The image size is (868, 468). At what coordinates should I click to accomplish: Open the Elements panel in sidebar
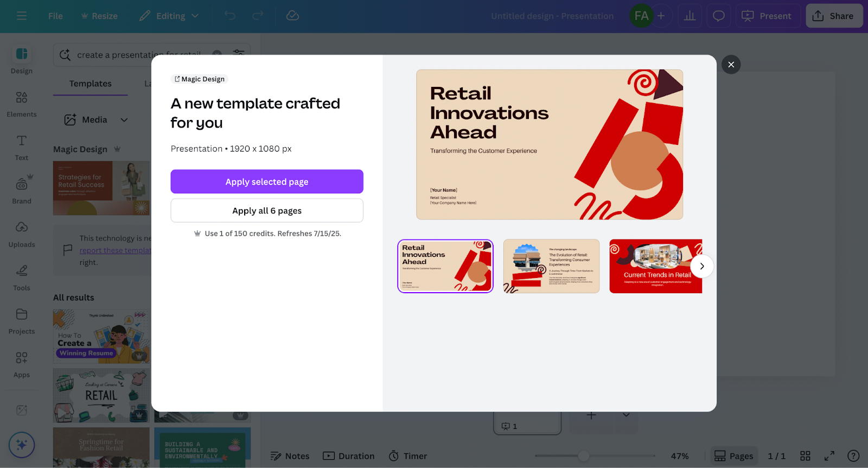click(22, 103)
